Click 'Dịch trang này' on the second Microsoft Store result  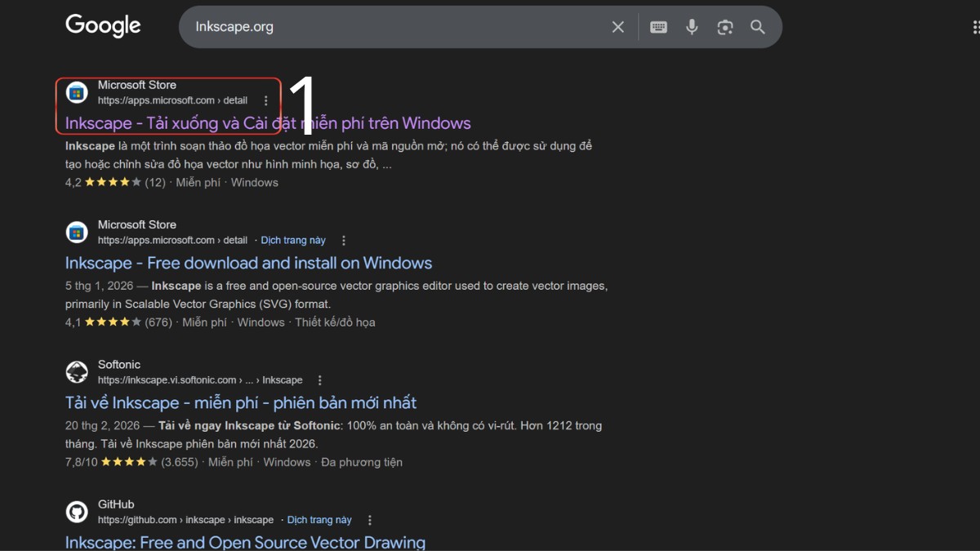coord(293,240)
